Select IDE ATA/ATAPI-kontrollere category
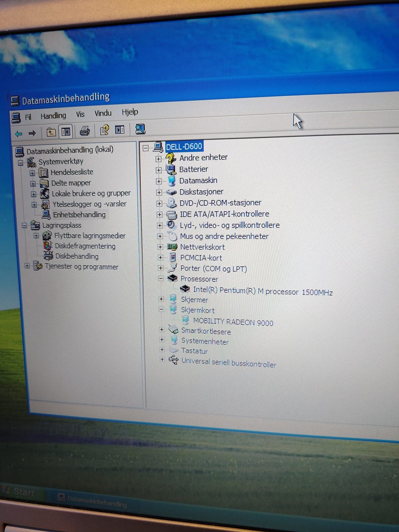Image resolution: width=399 pixels, height=532 pixels. [x=224, y=214]
